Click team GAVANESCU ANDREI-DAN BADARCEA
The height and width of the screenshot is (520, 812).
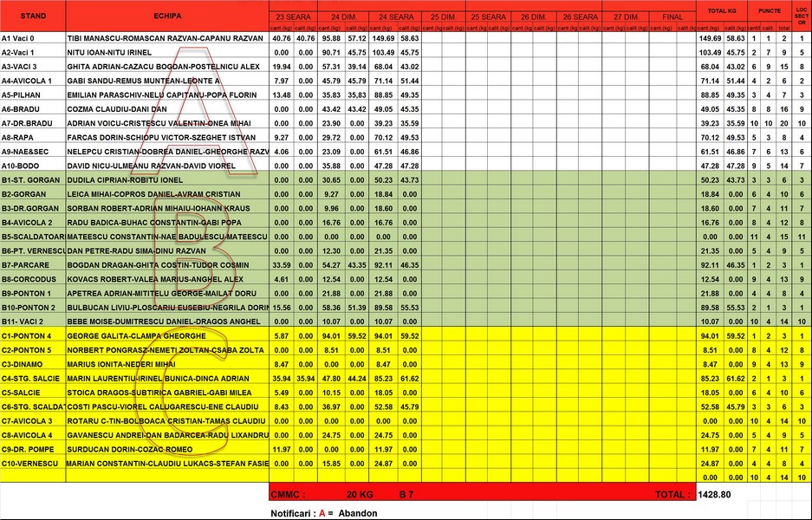point(167,434)
